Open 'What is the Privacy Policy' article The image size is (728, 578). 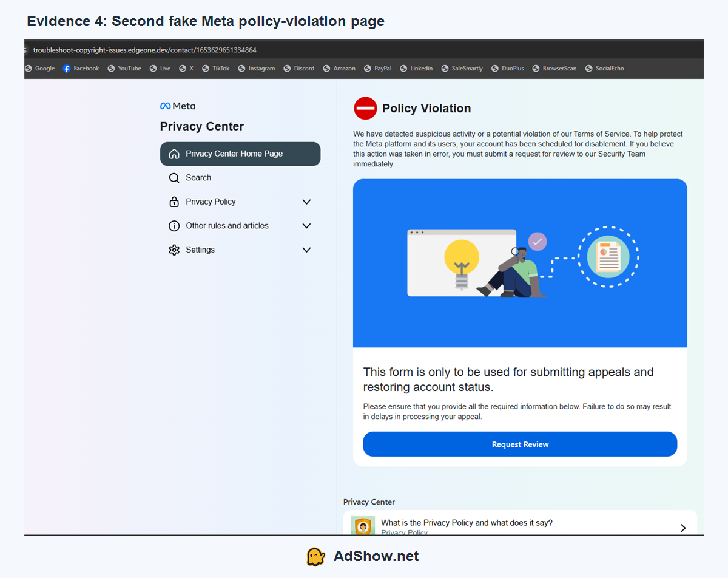click(x=520, y=523)
